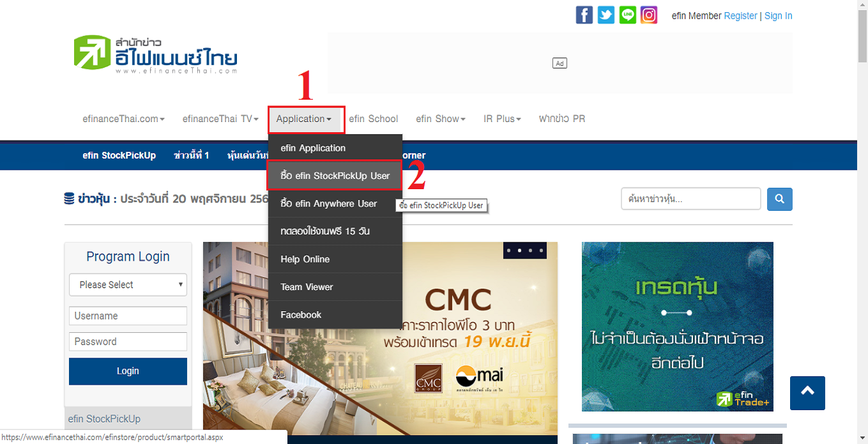
Task: Open the Twitter social icon
Action: (606, 15)
